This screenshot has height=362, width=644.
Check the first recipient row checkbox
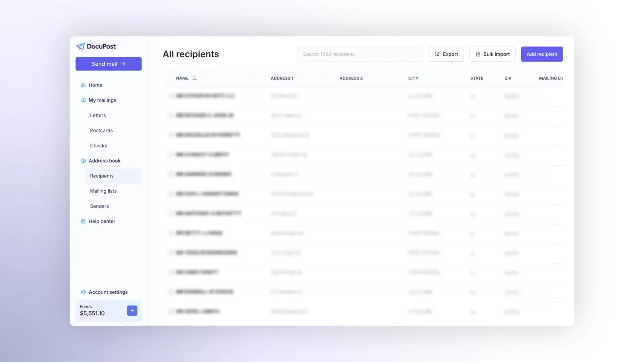171,96
